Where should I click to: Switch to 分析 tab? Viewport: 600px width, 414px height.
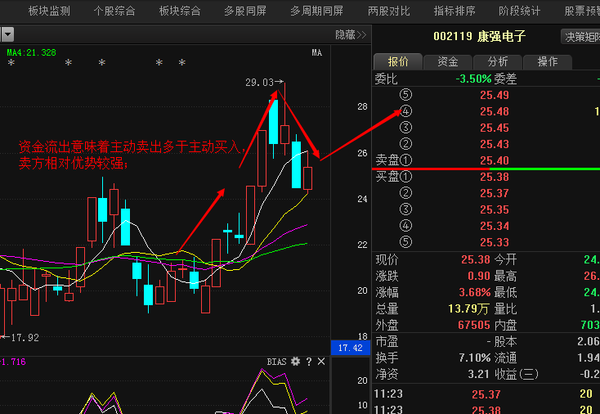[498, 62]
